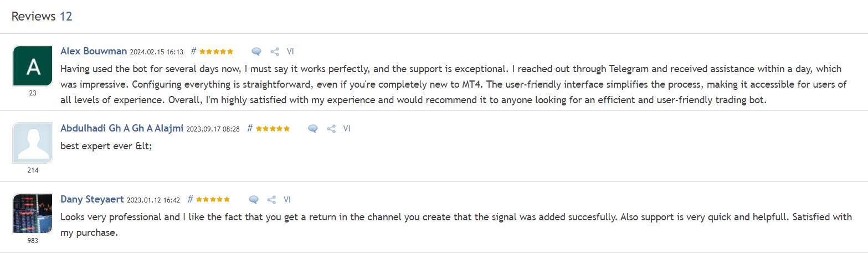
Task: Open the hash permalink of Dany Steyaert's review
Action: [190, 199]
